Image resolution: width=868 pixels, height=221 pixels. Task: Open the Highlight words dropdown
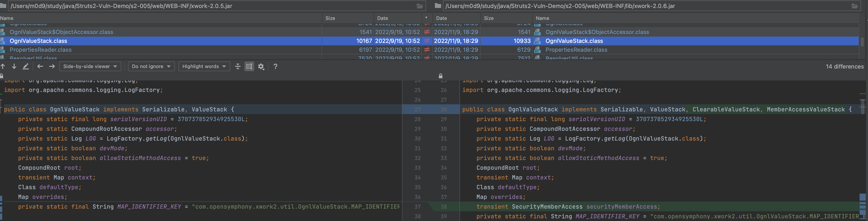pos(204,66)
